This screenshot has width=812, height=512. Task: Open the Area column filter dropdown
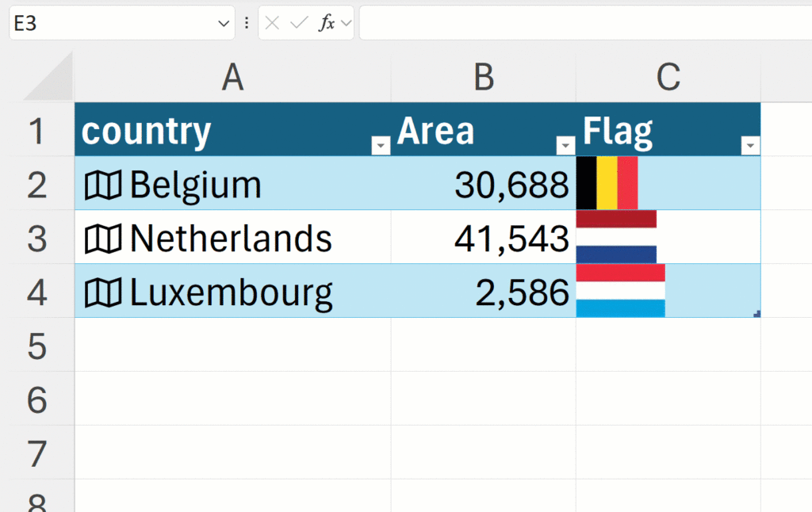[x=565, y=146]
